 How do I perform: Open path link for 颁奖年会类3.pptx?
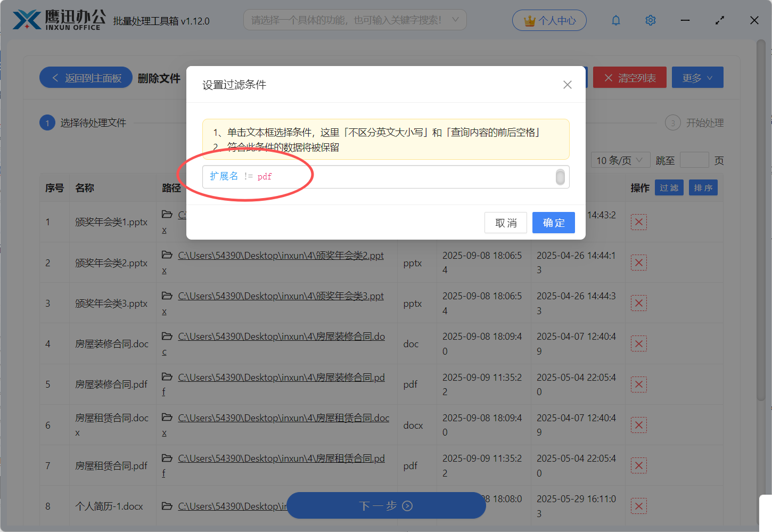click(281, 296)
